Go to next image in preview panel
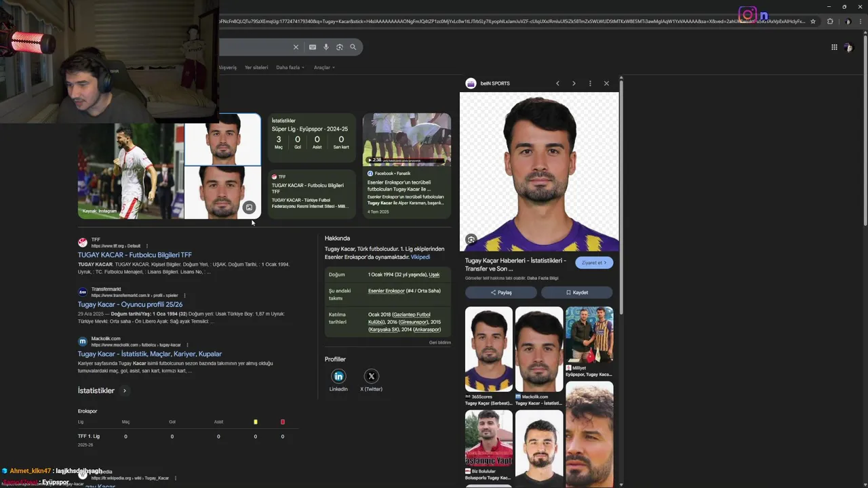This screenshot has width=868, height=488. click(574, 83)
